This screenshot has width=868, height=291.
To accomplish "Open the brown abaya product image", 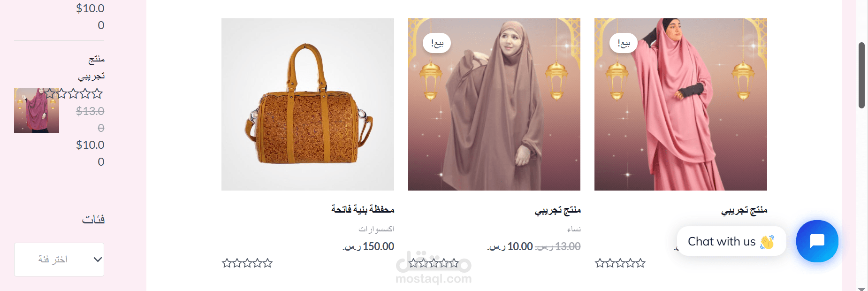I will (494, 104).
